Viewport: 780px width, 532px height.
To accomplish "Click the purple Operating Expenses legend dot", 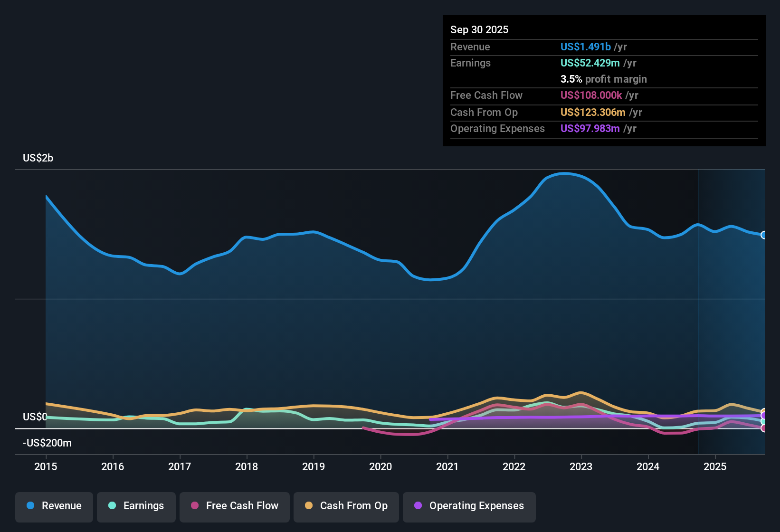I will point(418,506).
